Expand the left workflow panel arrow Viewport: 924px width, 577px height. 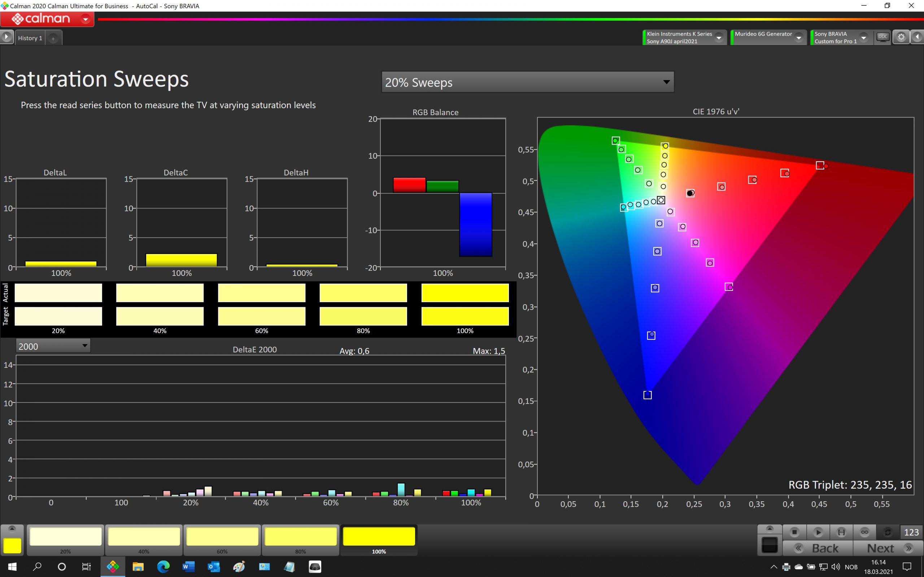pos(6,37)
